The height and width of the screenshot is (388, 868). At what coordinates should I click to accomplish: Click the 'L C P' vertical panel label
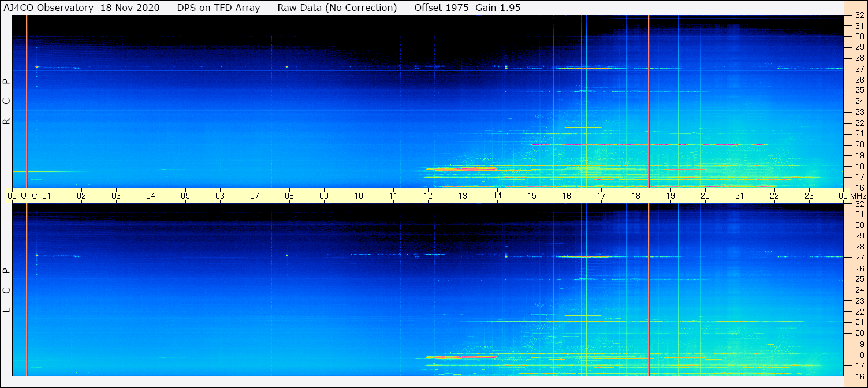click(6, 290)
